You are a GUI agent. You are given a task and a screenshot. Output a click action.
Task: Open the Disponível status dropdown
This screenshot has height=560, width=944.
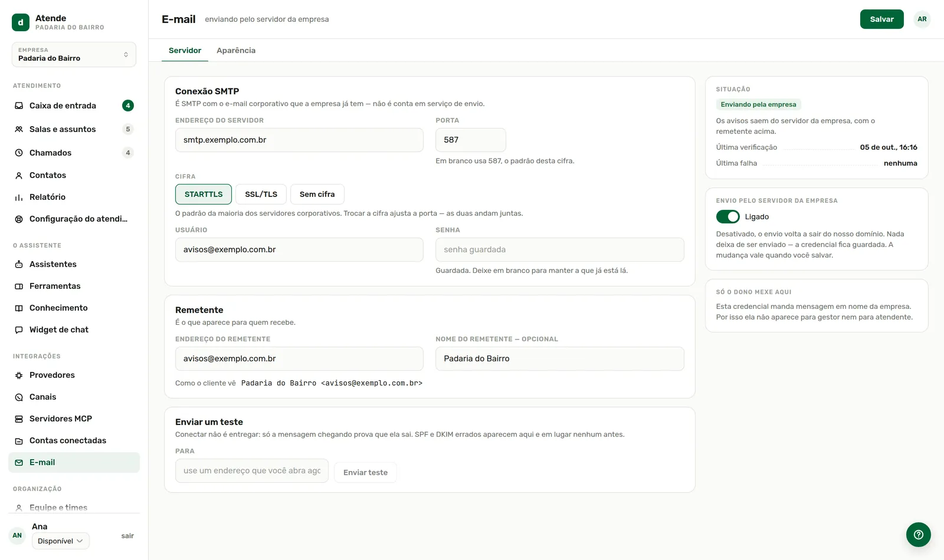point(61,541)
